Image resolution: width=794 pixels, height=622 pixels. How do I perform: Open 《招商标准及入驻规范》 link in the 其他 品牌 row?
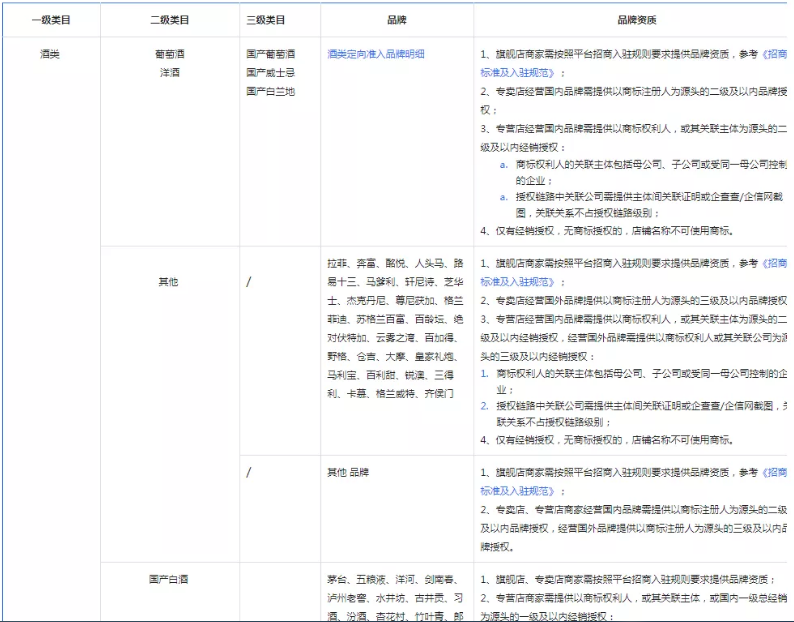[x=518, y=491]
